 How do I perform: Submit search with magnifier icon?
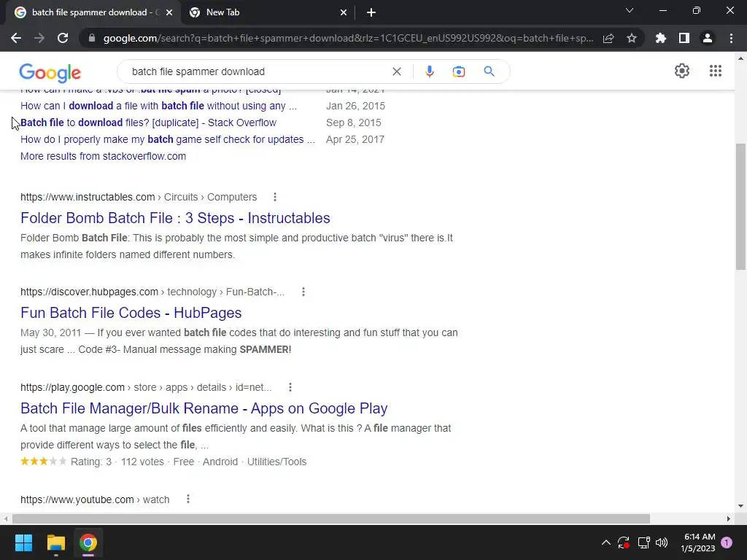[489, 71]
